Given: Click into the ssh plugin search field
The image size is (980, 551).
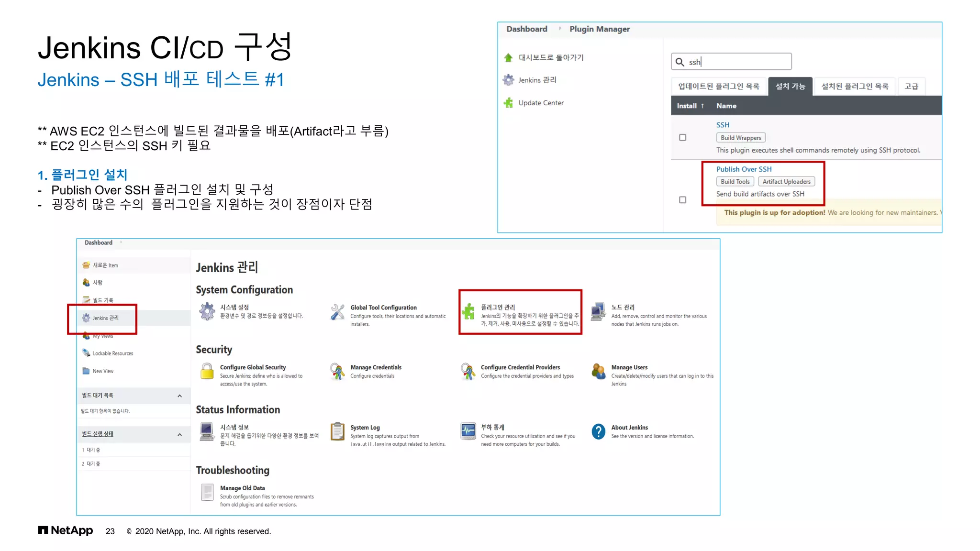Looking at the screenshot, I should click(731, 62).
